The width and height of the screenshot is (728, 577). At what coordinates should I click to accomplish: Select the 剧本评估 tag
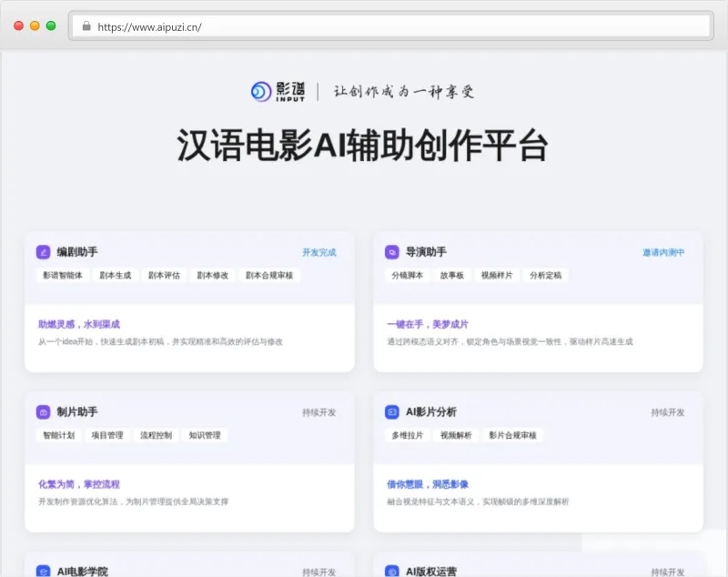click(165, 275)
